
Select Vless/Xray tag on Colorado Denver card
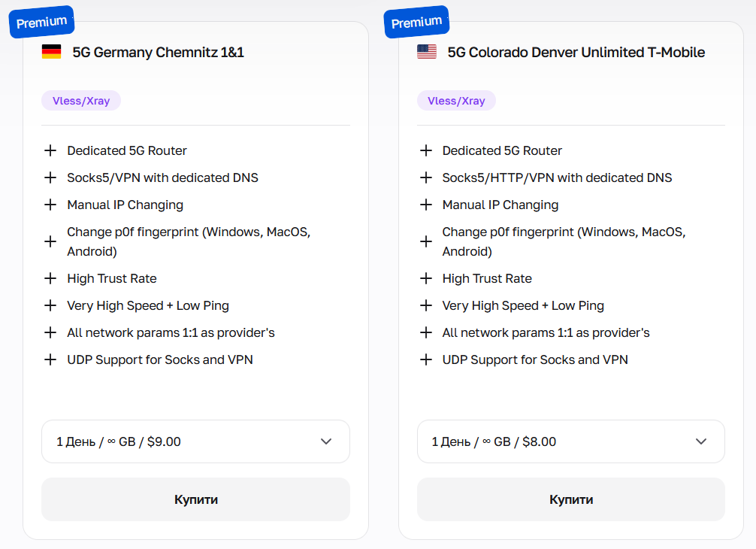(x=456, y=100)
